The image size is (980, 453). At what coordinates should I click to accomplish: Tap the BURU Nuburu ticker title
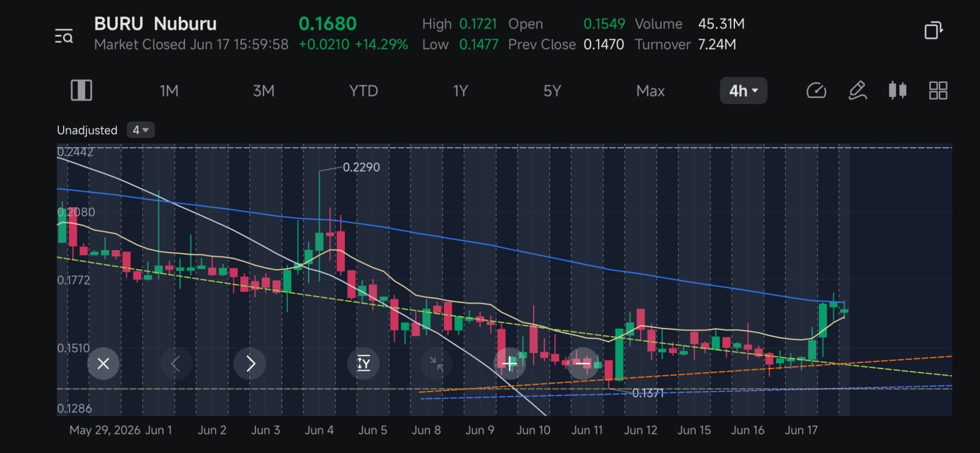pos(156,23)
